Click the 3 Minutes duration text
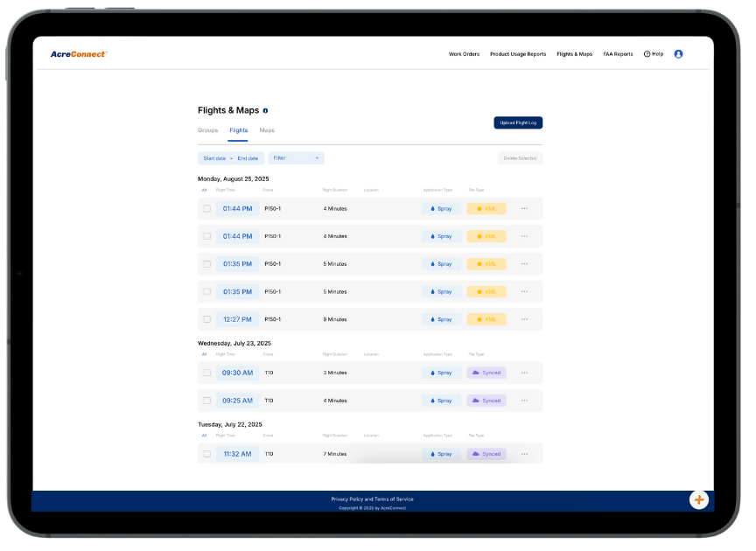The width and height of the screenshot is (756, 551). click(334, 373)
